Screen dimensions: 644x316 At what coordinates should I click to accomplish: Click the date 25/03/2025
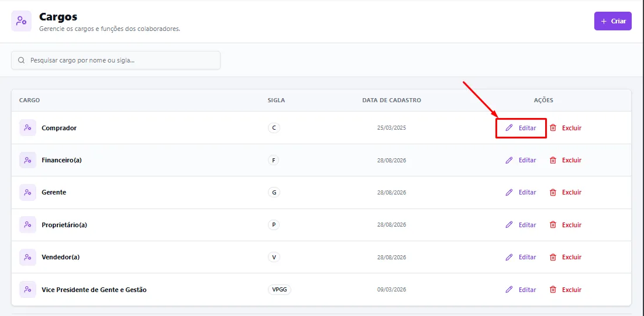tap(391, 128)
